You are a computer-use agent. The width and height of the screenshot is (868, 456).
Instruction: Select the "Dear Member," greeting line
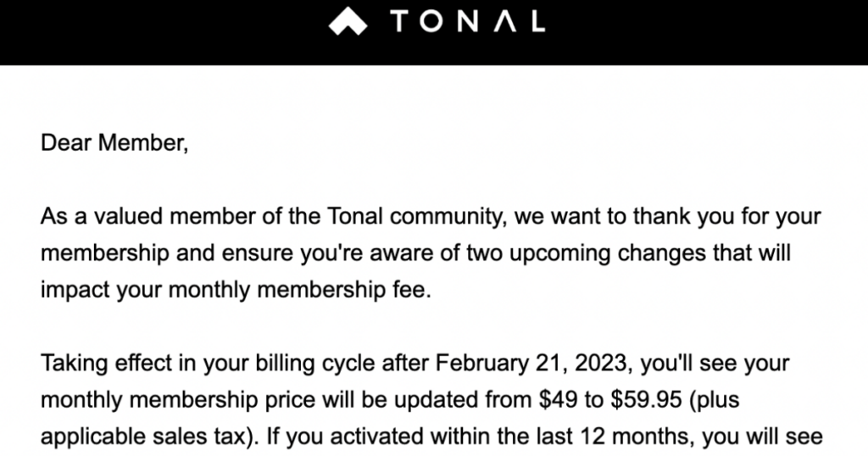click(x=114, y=142)
